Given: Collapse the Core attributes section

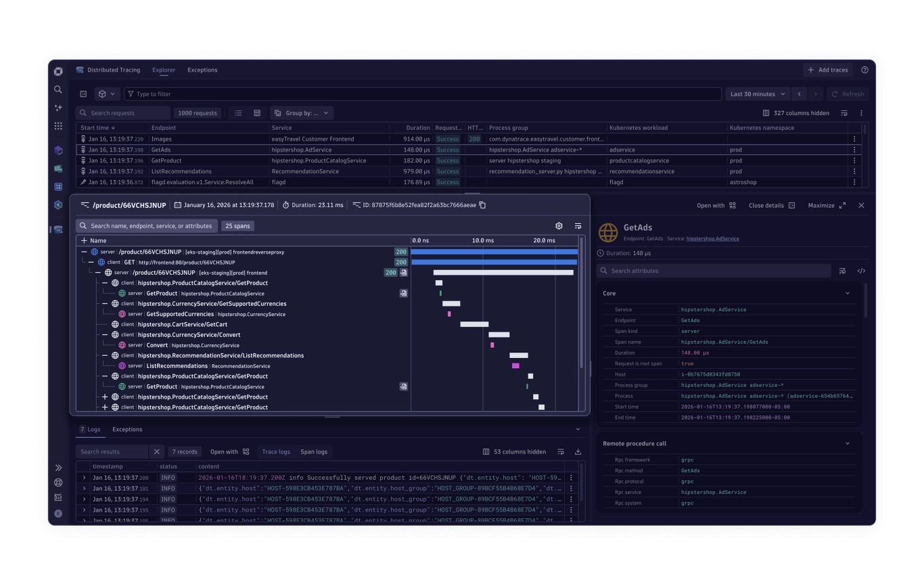Looking at the screenshot, I should 848,293.
